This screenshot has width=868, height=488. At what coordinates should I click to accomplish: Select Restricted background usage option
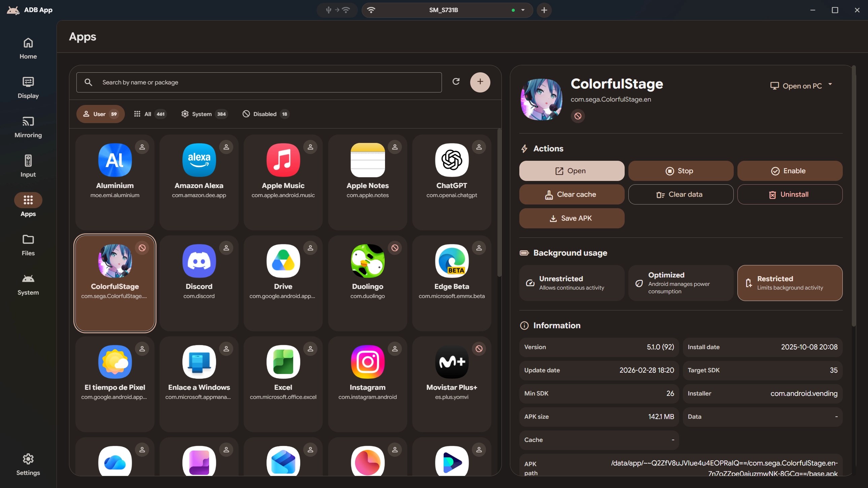click(790, 283)
